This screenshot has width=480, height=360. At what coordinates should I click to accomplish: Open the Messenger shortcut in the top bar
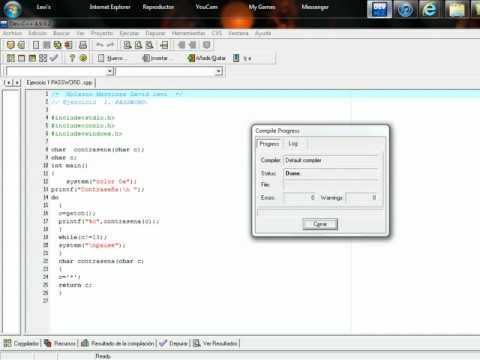(x=315, y=7)
